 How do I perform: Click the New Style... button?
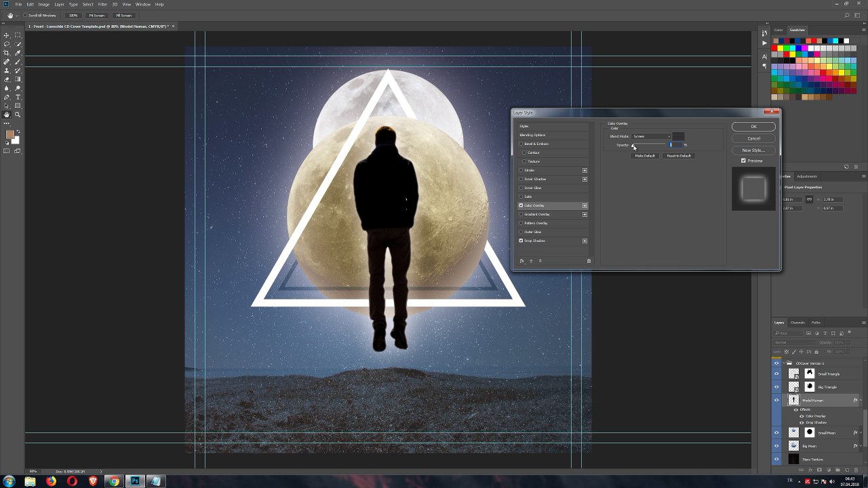[x=753, y=150]
